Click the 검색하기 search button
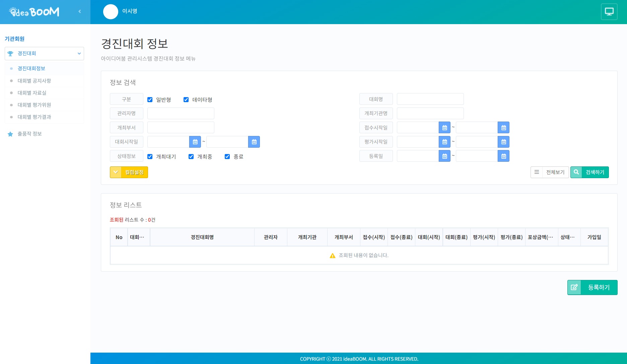The width and height of the screenshot is (627, 364). [x=589, y=172]
